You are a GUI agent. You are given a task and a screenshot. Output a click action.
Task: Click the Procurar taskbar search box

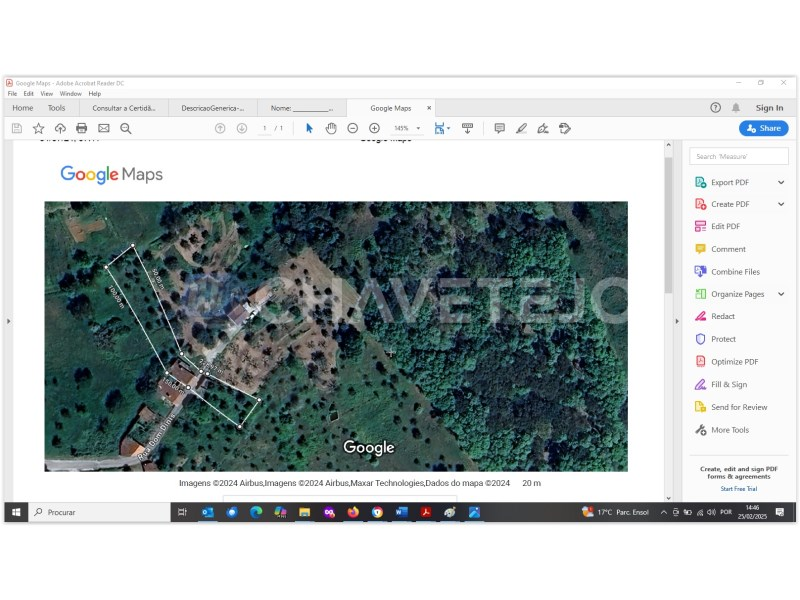tap(99, 512)
